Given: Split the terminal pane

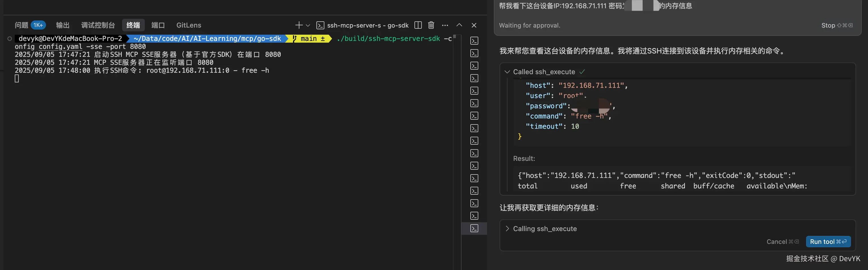Looking at the screenshot, I should (x=418, y=25).
